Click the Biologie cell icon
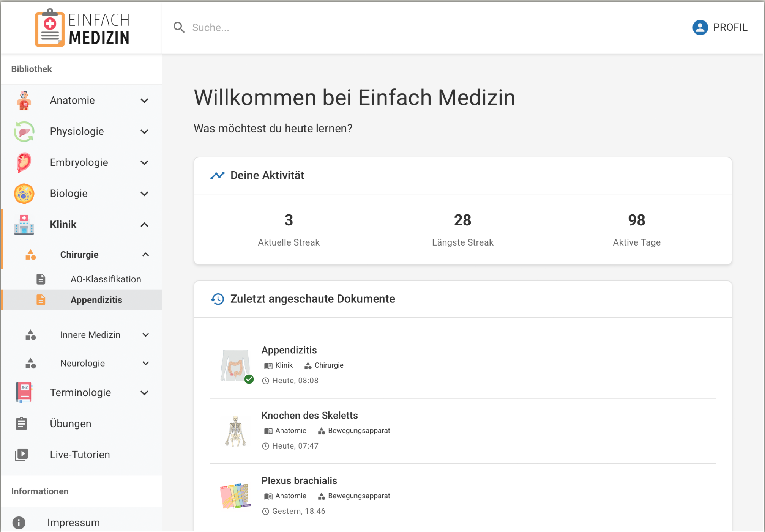 24,194
